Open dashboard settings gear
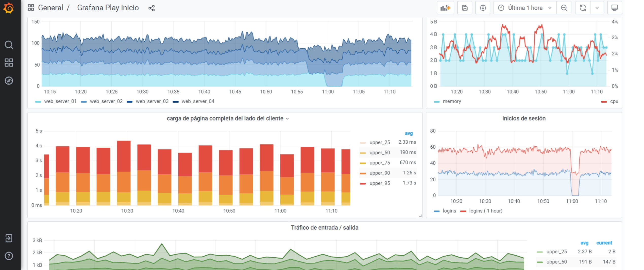The height and width of the screenshot is (270, 644). click(x=483, y=8)
